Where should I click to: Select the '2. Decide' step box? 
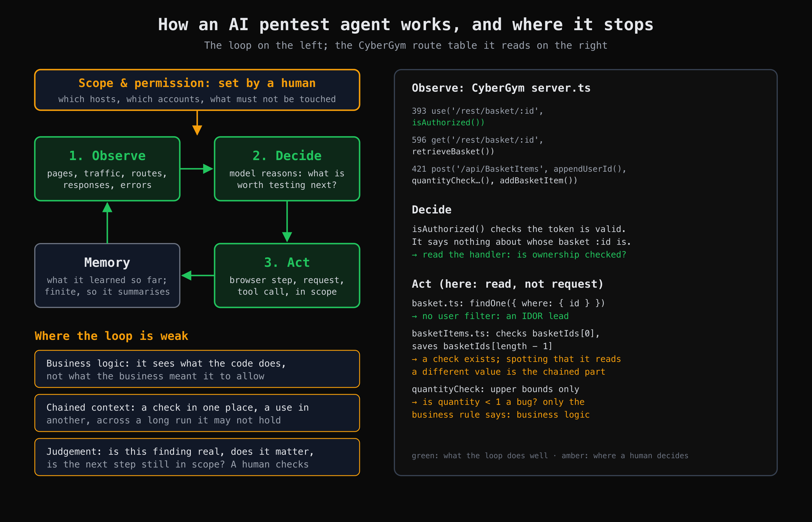(x=287, y=169)
